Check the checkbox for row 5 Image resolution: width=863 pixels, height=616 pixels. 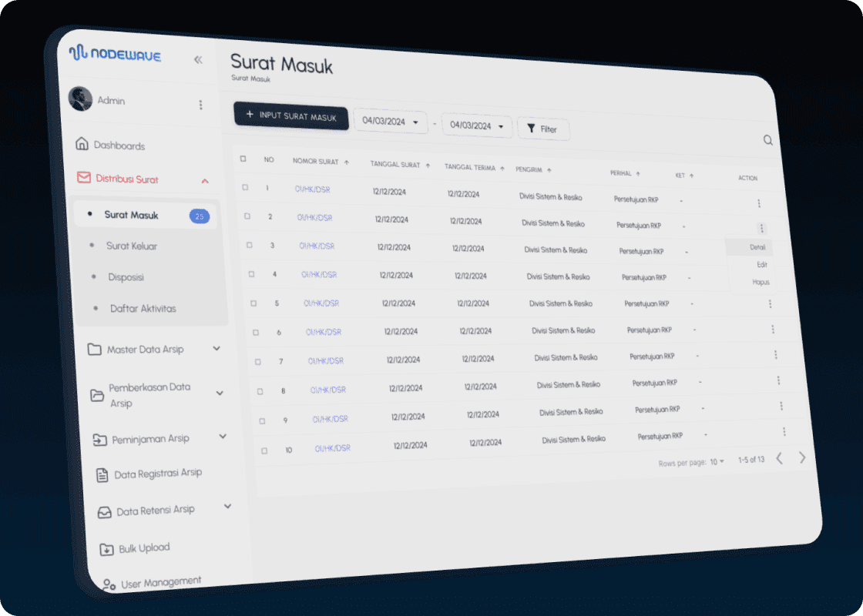pos(254,303)
